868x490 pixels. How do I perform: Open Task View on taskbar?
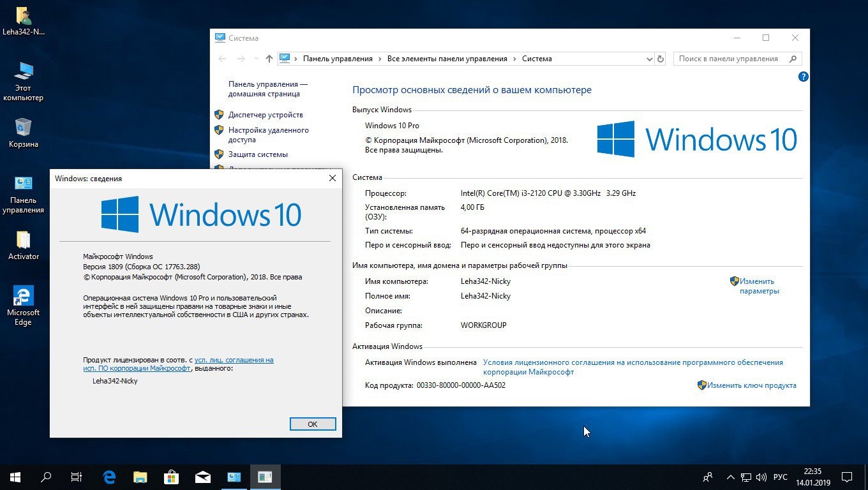(x=77, y=477)
